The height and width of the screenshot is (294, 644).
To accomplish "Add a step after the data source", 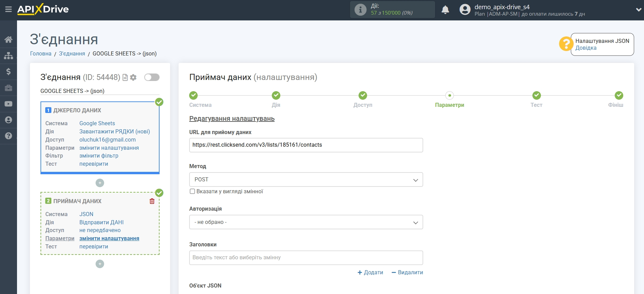I will 100,183.
